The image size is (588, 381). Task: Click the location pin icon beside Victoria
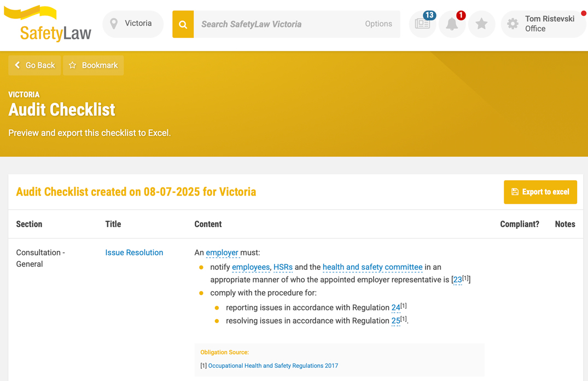point(114,24)
